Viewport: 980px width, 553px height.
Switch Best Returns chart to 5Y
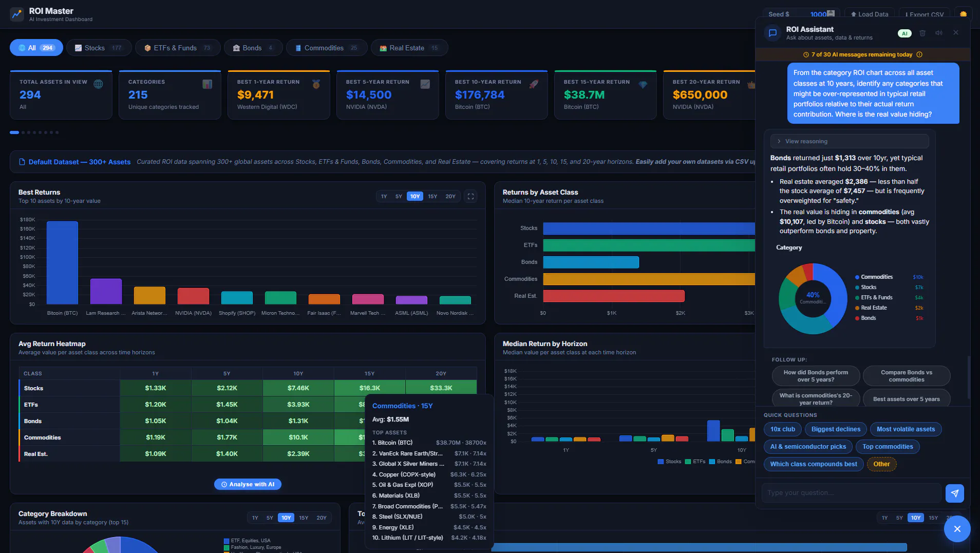point(399,196)
